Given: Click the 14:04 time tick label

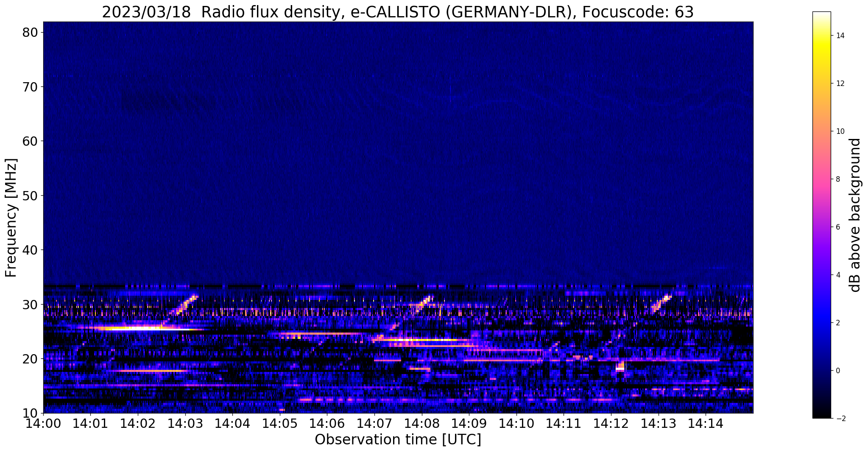Looking at the screenshot, I should pos(232,423).
